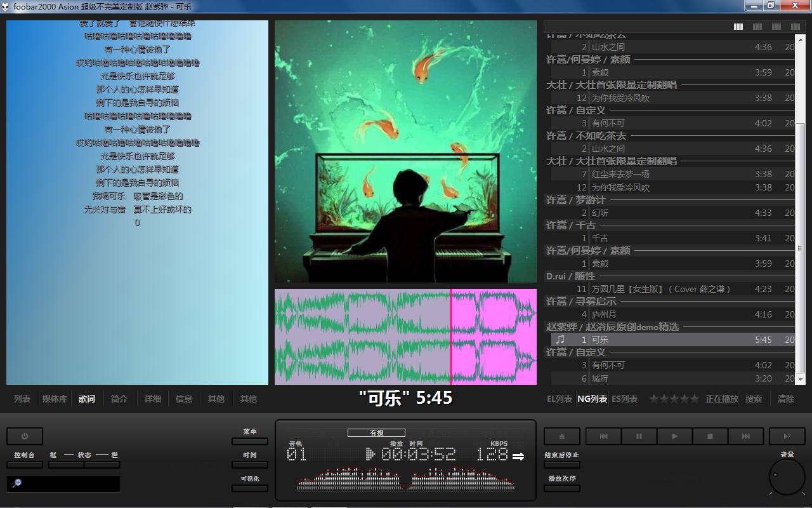Image resolution: width=812 pixels, height=508 pixels.
Task: Focus the search input field
Action: (63, 484)
